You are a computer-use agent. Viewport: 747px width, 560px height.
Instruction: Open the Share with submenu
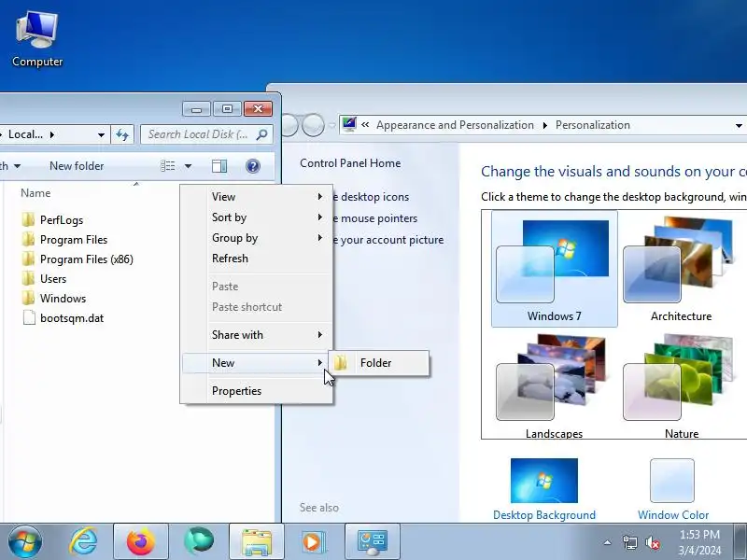click(x=256, y=335)
